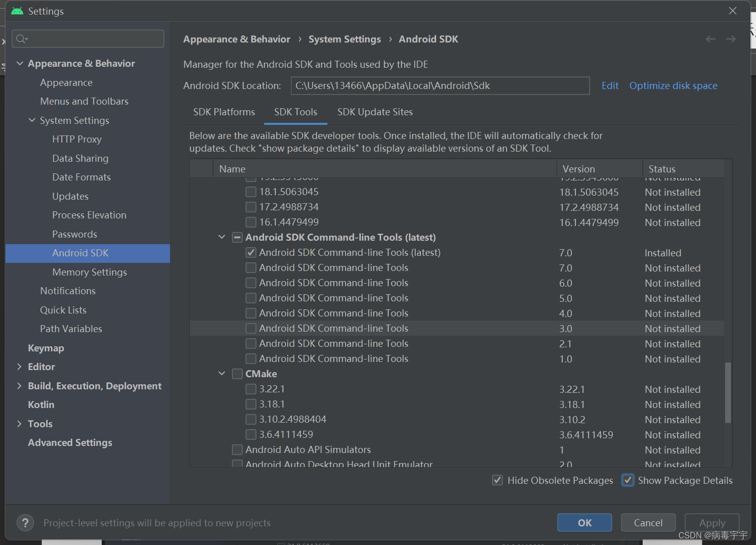
Task: Check the CMake 3.10.2.4988404 checkbox
Action: pos(250,419)
